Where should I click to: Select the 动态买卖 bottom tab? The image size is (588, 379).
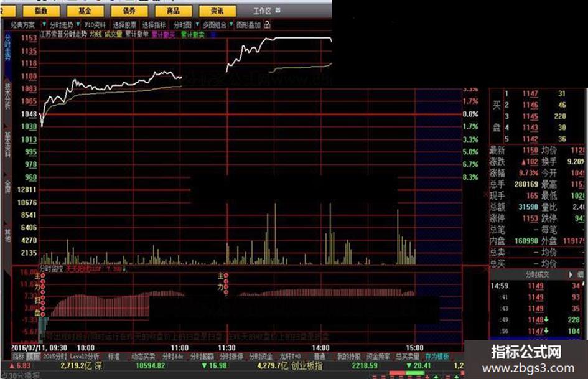[143, 357]
